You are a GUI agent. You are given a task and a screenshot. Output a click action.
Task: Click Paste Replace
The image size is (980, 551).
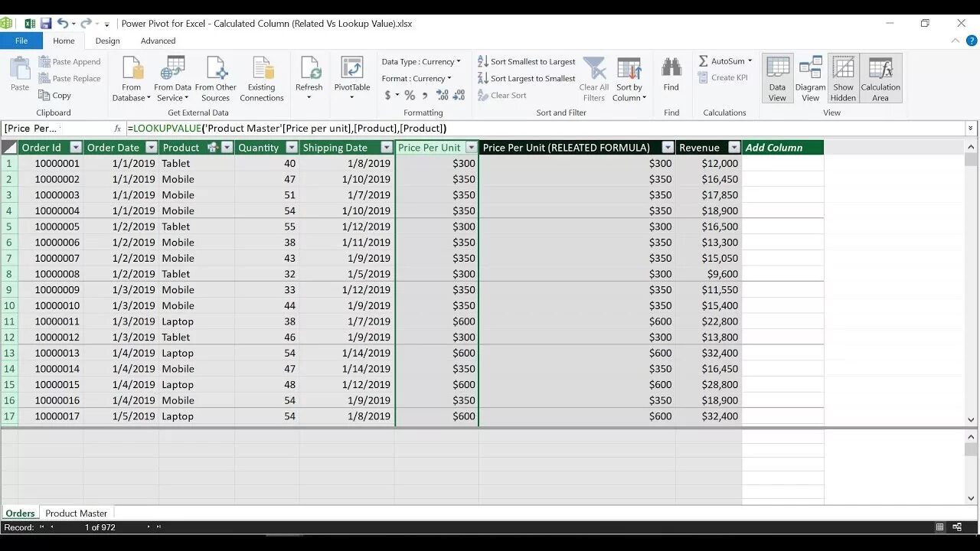(x=70, y=79)
